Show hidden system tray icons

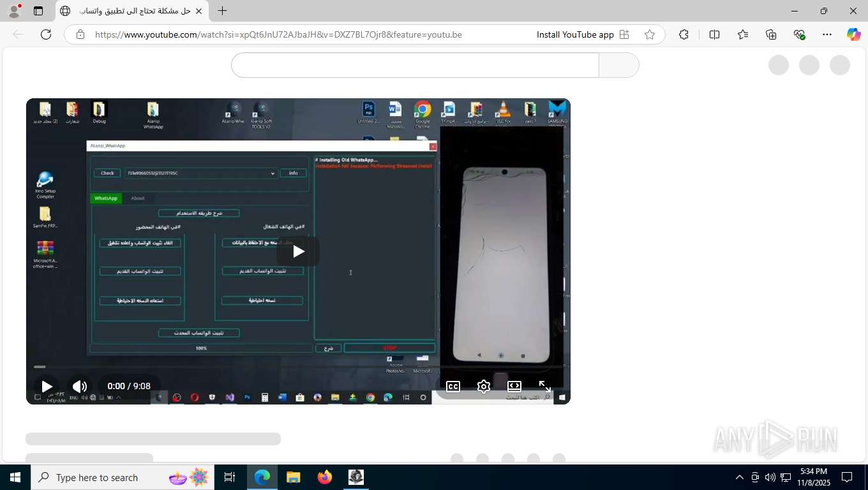(740, 477)
